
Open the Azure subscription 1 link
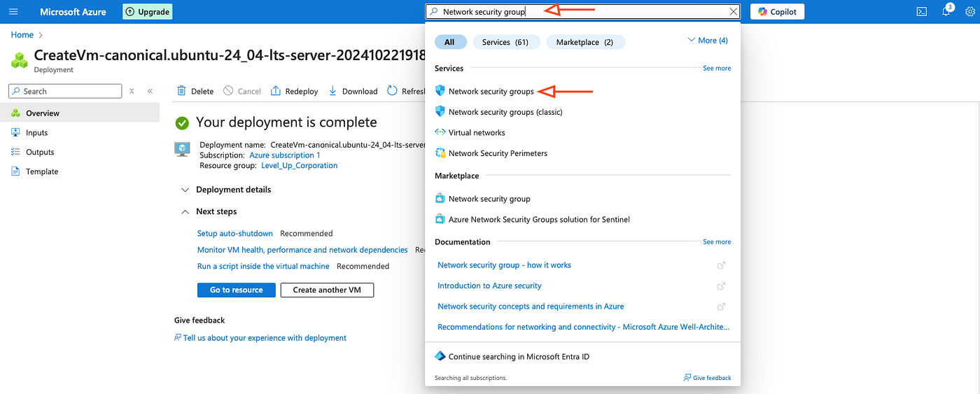285,155
